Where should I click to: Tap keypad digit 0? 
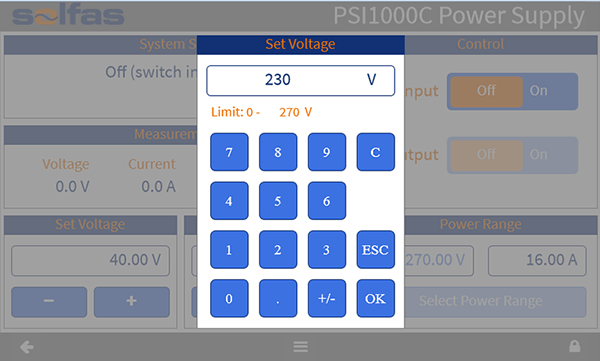229,298
